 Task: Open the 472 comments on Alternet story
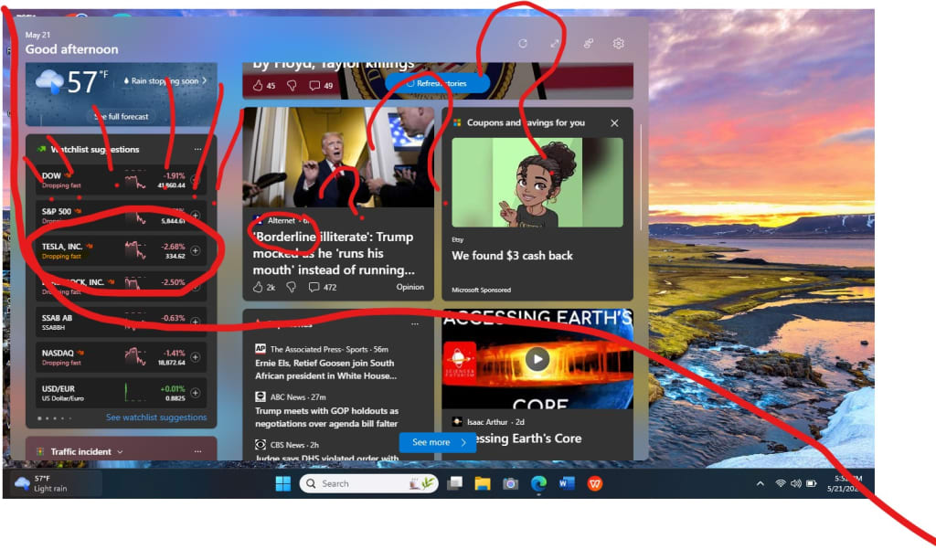point(323,288)
